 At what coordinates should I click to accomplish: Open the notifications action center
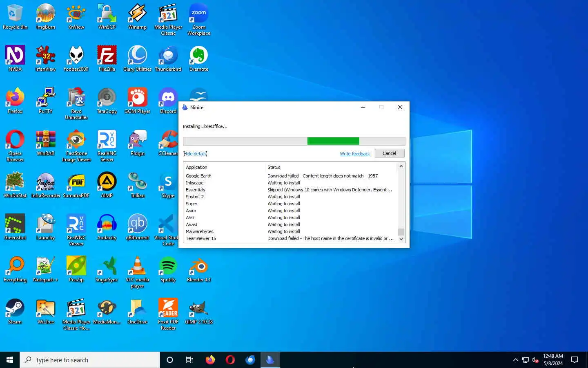575,360
